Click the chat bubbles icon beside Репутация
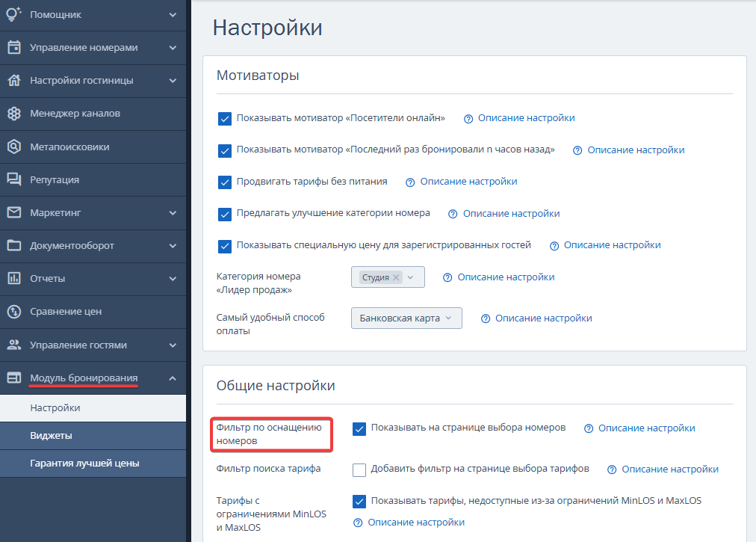Image resolution: width=756 pixels, height=542 pixels. (14, 179)
